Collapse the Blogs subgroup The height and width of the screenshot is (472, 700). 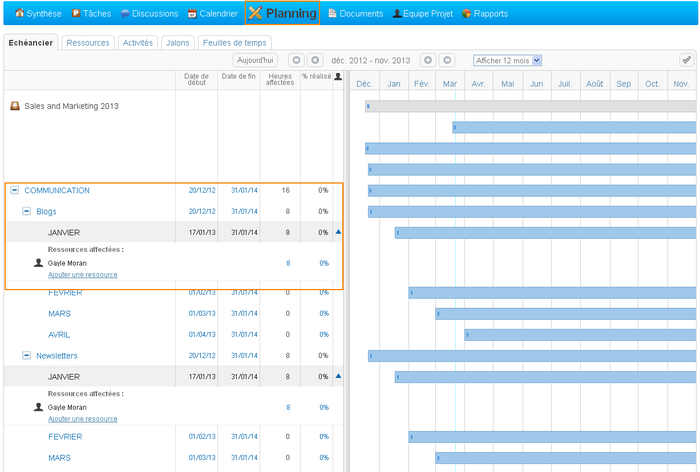(x=27, y=211)
